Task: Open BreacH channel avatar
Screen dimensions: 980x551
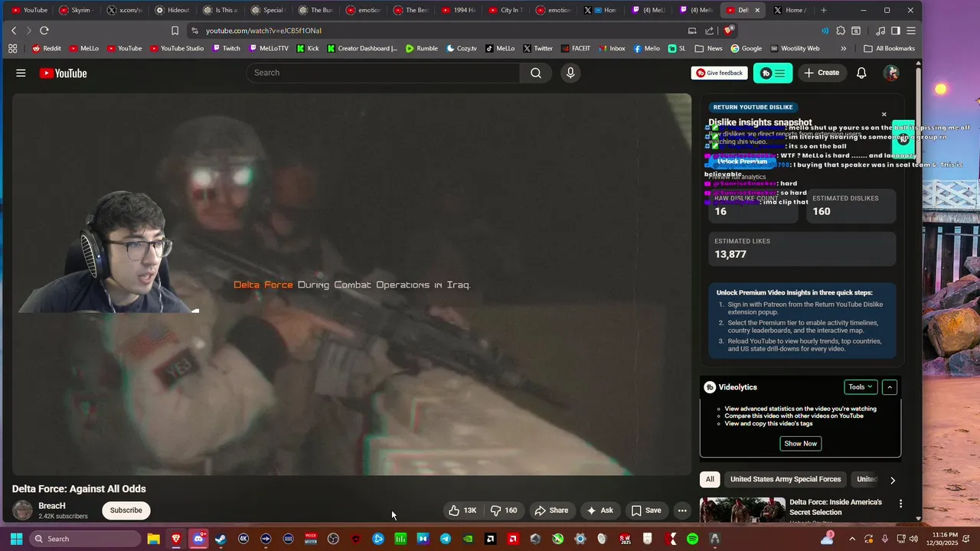Action: tap(23, 510)
